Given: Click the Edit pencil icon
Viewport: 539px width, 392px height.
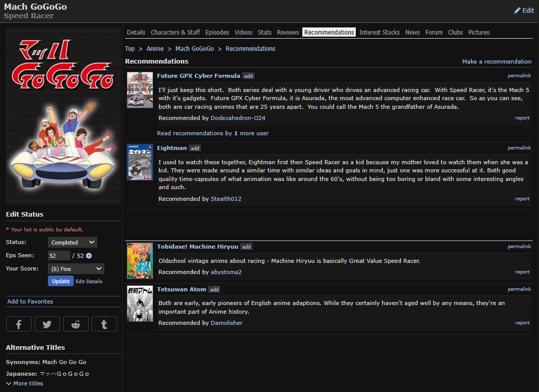Looking at the screenshot, I should click(517, 11).
